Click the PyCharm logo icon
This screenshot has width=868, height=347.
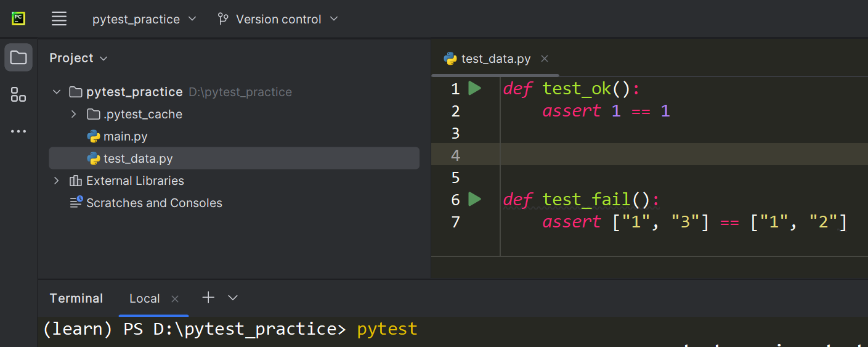[18, 18]
